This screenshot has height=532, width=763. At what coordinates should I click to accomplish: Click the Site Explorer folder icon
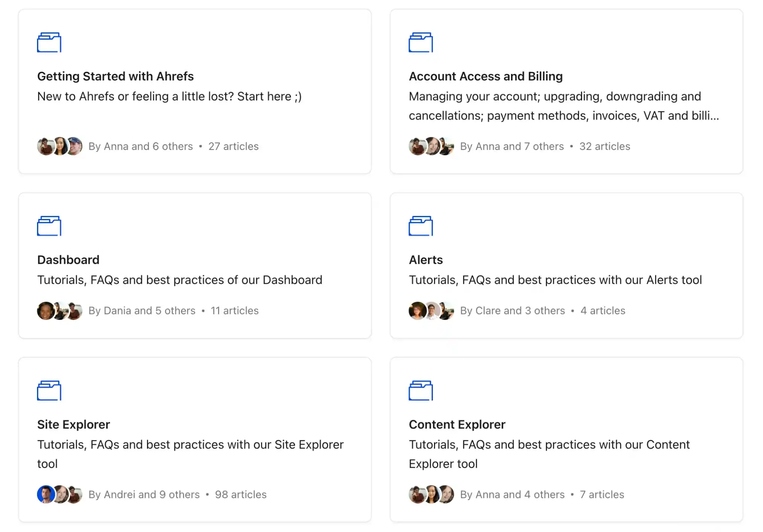coord(49,390)
